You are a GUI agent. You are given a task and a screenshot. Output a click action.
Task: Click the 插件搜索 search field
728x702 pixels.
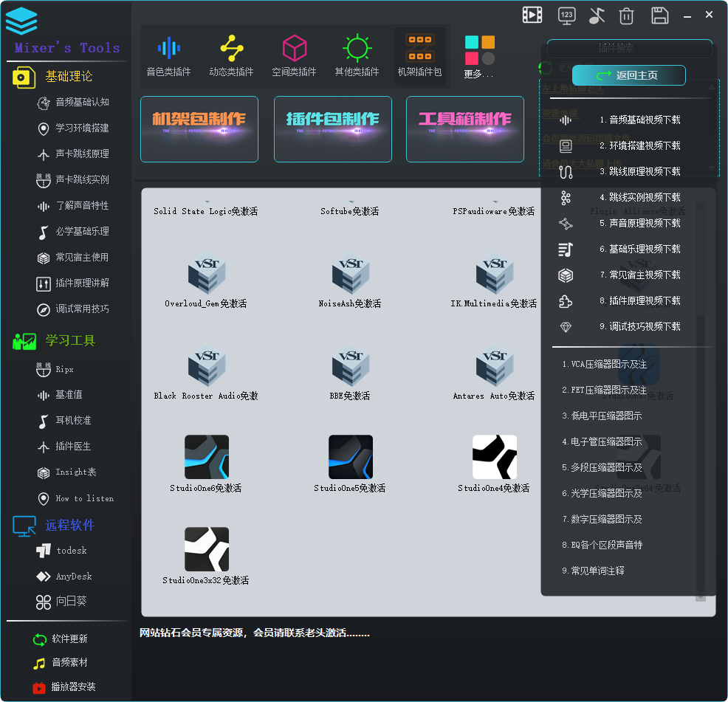tap(629, 48)
